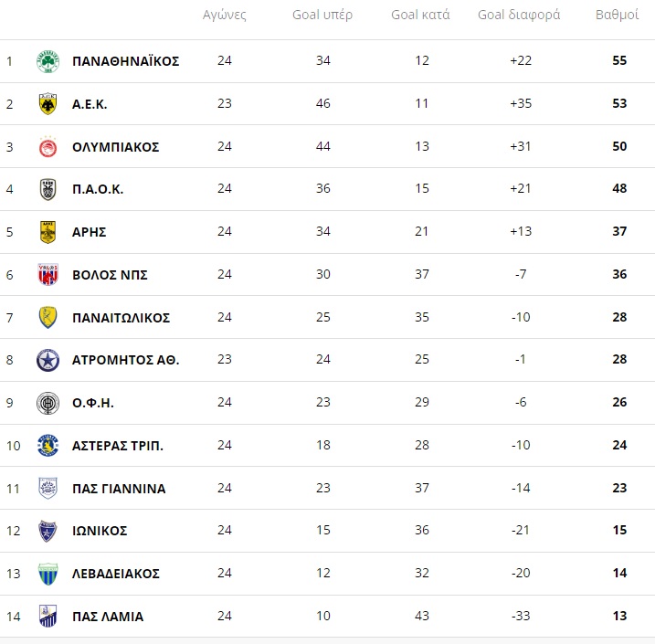Sort by the Αγώνες column header
Image resolution: width=655 pixels, height=644 pixels.
click(225, 15)
